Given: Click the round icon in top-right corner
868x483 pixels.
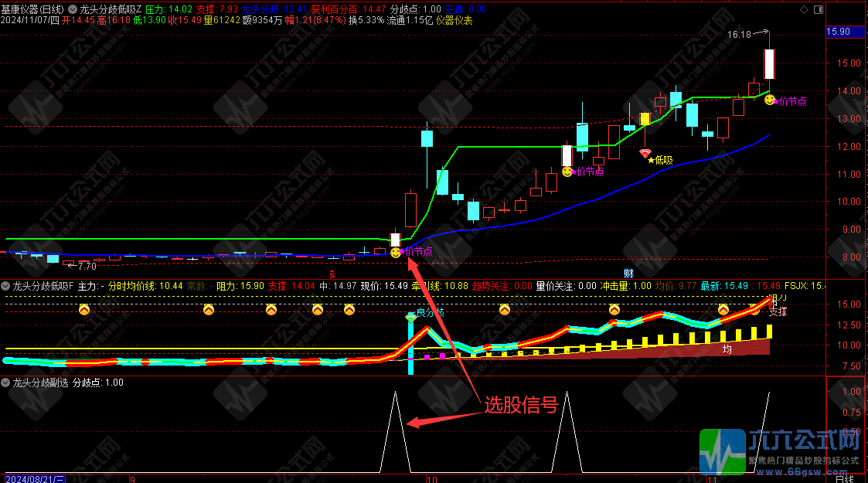Looking at the screenshot, I should (x=819, y=9).
